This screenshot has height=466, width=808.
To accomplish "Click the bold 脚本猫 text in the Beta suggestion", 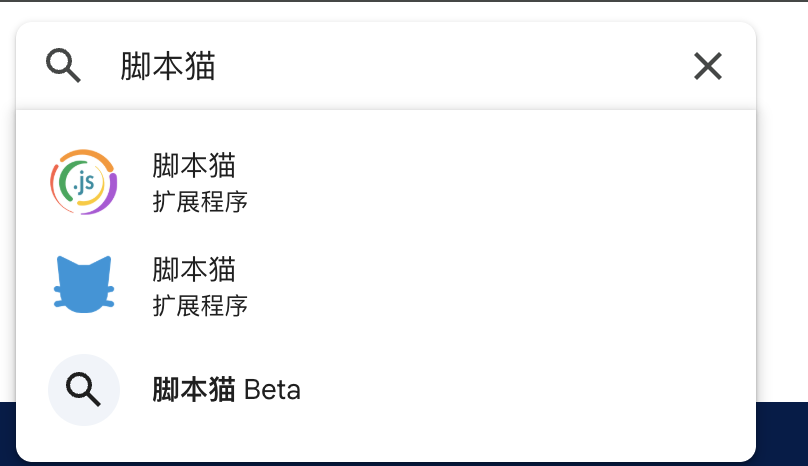I will [x=194, y=389].
